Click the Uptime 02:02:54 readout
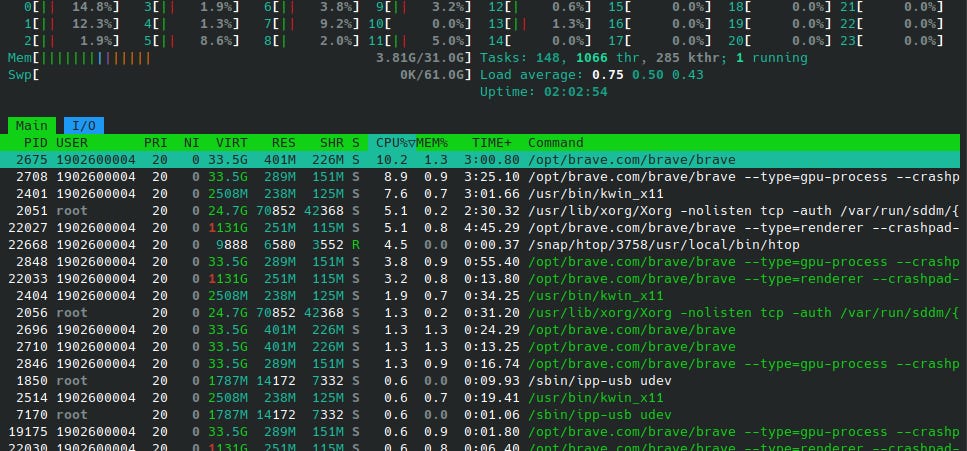 pos(543,92)
